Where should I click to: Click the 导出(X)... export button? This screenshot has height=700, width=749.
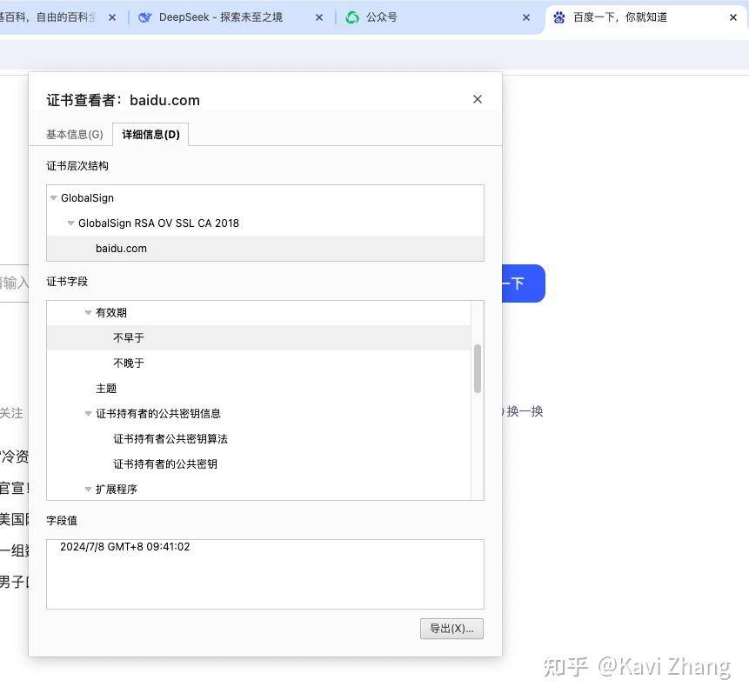click(451, 629)
